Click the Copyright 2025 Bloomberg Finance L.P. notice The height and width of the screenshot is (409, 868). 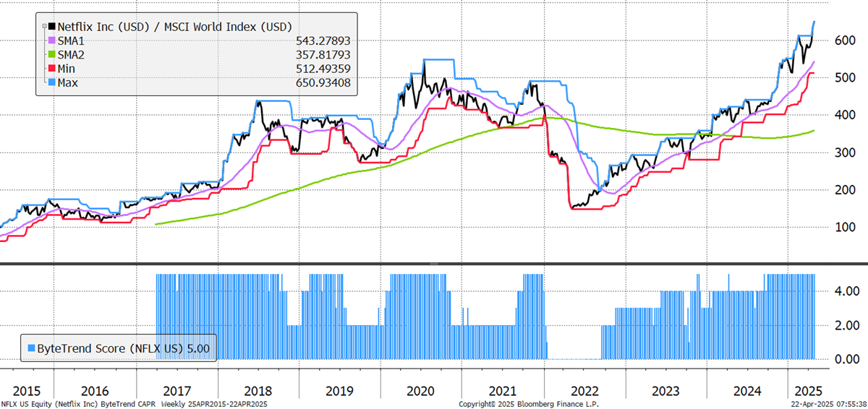pos(529,404)
